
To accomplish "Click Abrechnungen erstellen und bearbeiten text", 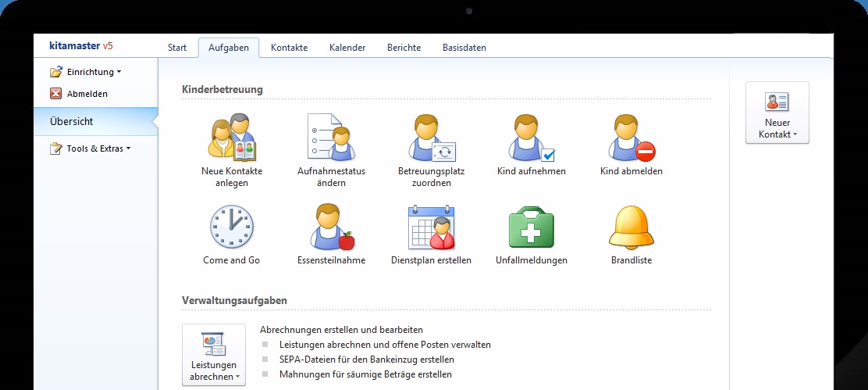I will [342, 330].
